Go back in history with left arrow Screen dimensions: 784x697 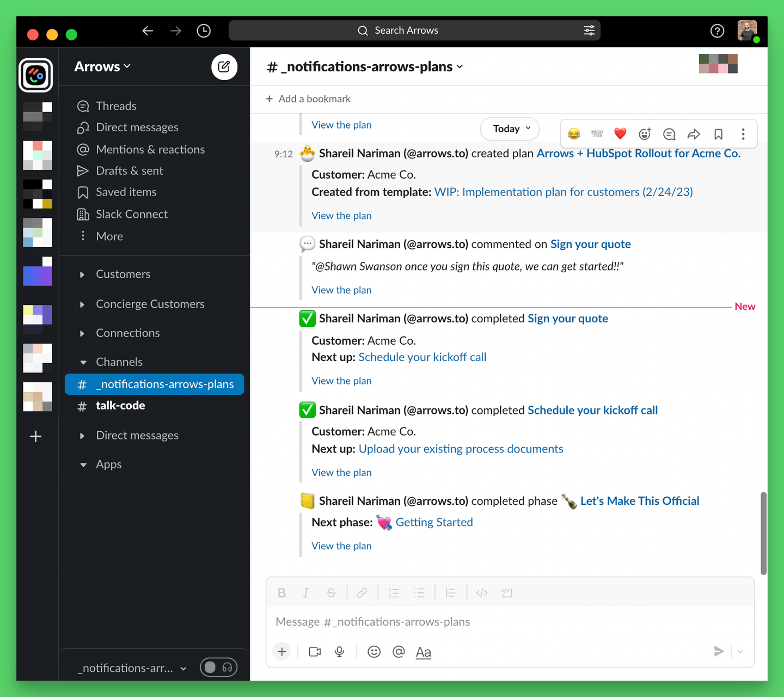click(x=148, y=31)
